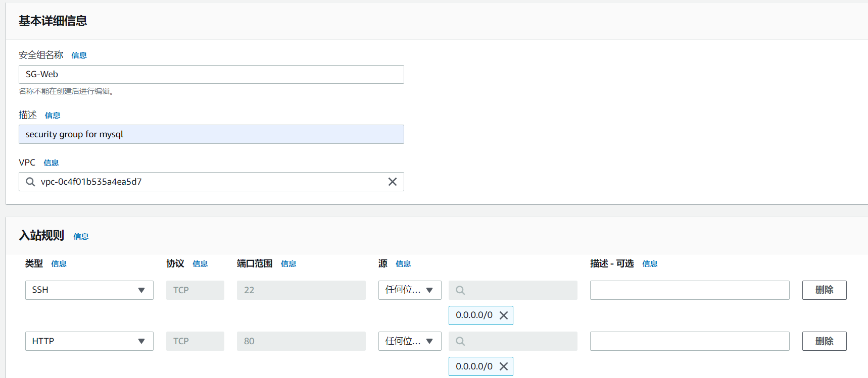868x378 pixels.
Task: Open info link next to 源 column
Action: click(403, 264)
